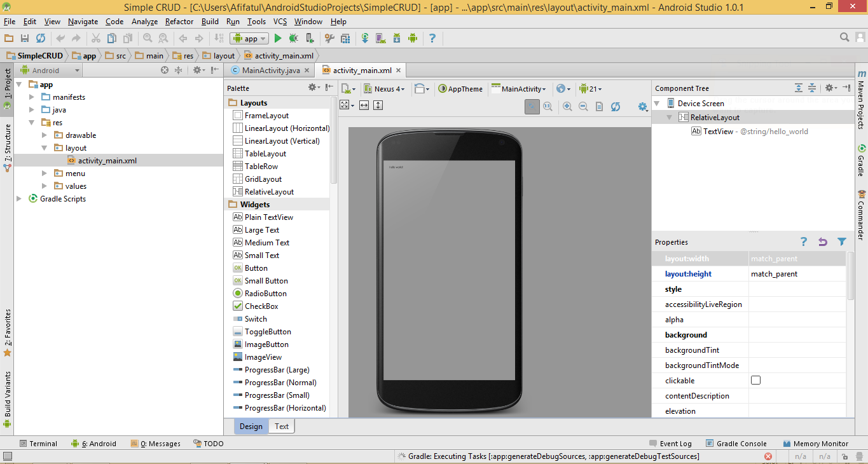
Task: Click the layout:height value field
Action: pos(797,274)
